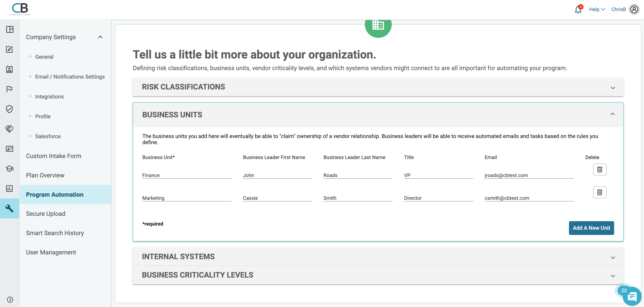
Task: Open General company settings
Action: point(44,57)
